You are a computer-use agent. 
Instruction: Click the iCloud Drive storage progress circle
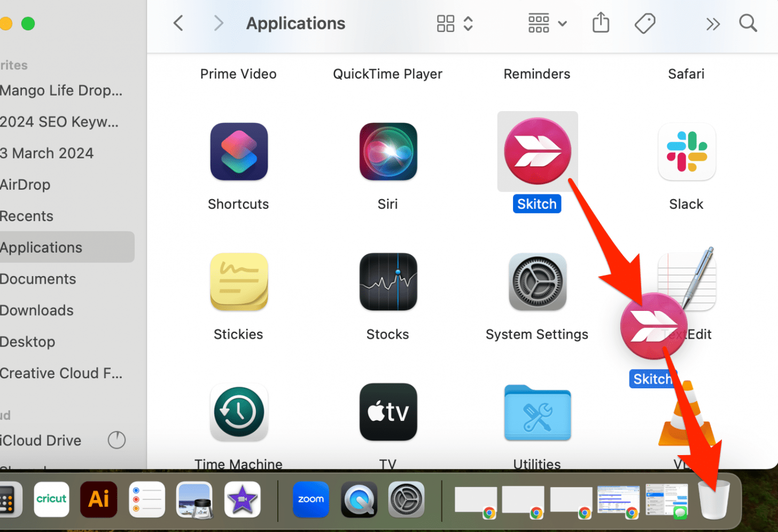(x=116, y=440)
